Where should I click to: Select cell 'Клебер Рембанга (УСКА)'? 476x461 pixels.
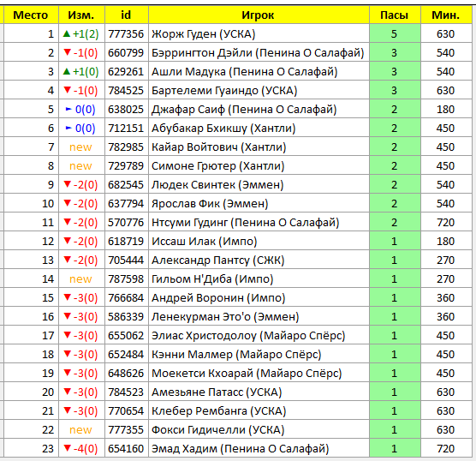tap(259, 410)
